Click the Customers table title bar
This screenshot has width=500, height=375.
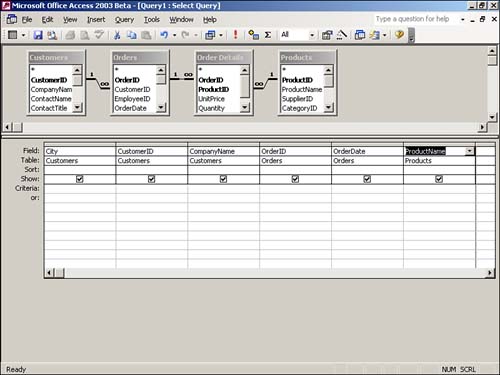point(56,57)
